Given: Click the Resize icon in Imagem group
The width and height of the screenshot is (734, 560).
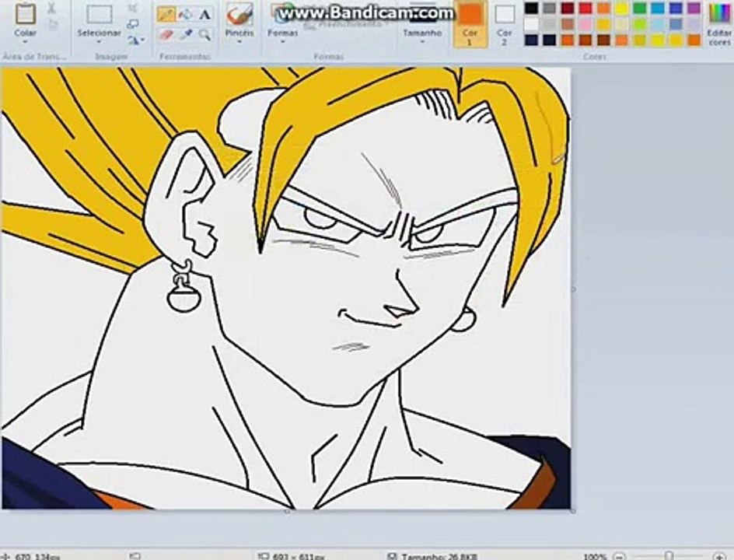Looking at the screenshot, I should pos(134,24).
